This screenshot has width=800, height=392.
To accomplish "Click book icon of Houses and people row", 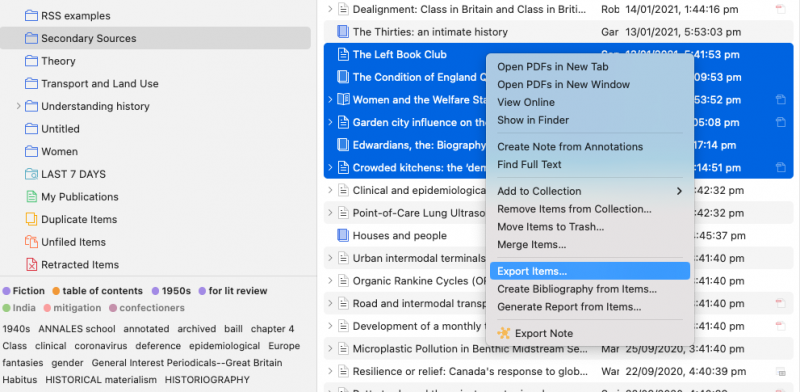I will pos(343,236).
